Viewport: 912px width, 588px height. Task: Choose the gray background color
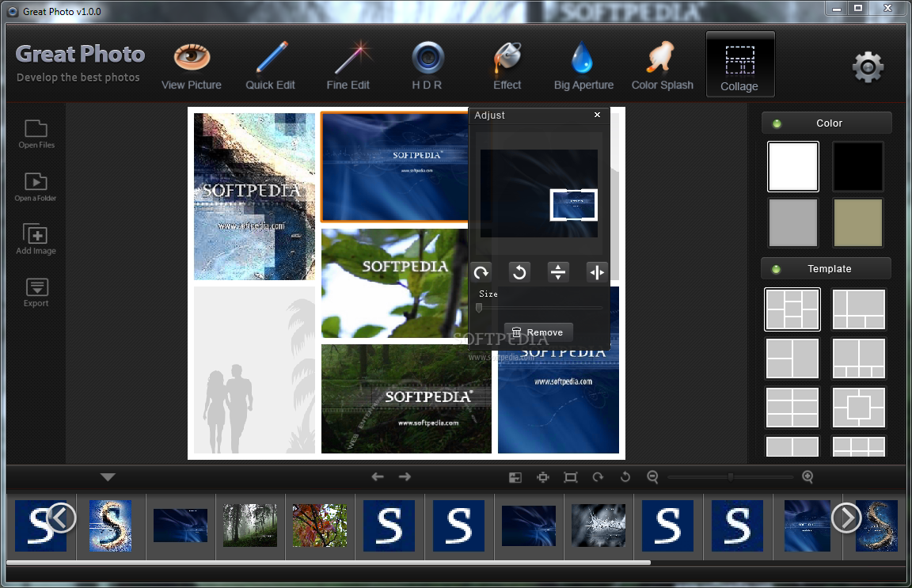click(793, 222)
